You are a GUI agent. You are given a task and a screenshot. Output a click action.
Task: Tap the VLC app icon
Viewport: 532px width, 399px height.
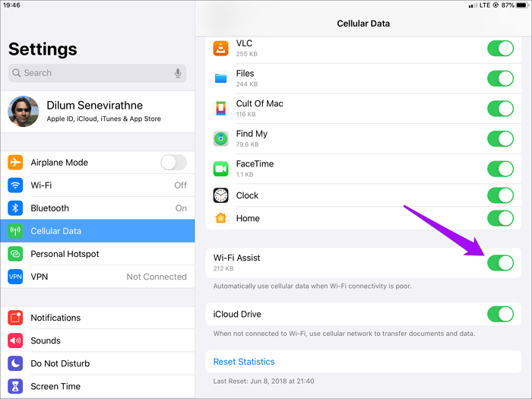[220, 48]
